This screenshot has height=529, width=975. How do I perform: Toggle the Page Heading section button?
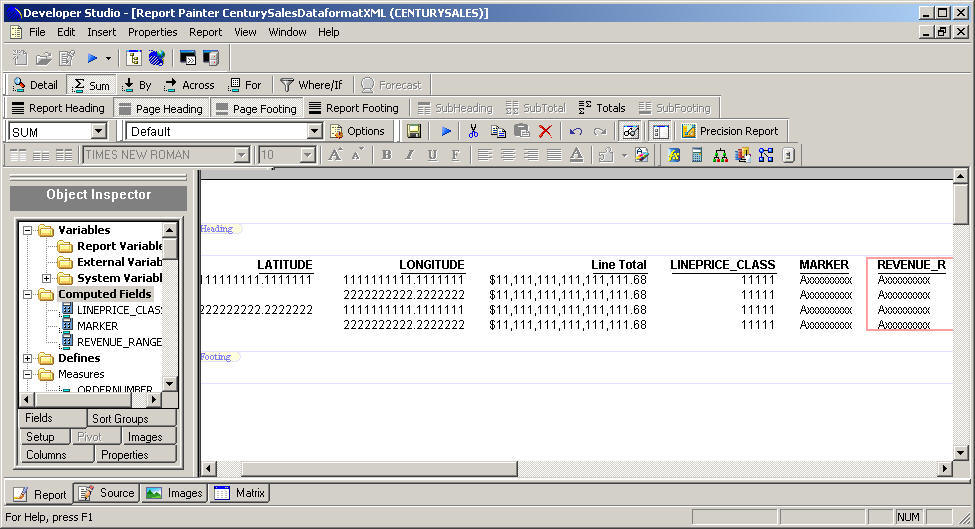[x=160, y=108]
